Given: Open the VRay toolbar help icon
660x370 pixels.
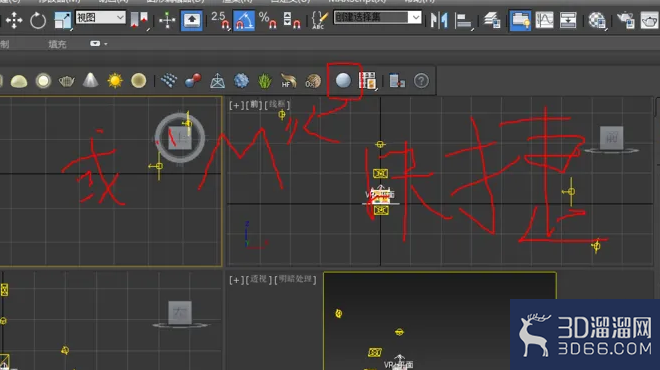Looking at the screenshot, I should coord(421,80).
